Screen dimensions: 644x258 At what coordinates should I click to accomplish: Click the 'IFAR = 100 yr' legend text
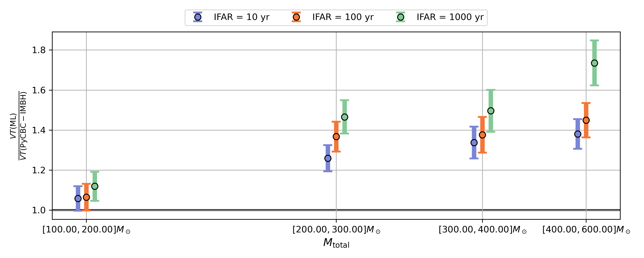coord(343,17)
